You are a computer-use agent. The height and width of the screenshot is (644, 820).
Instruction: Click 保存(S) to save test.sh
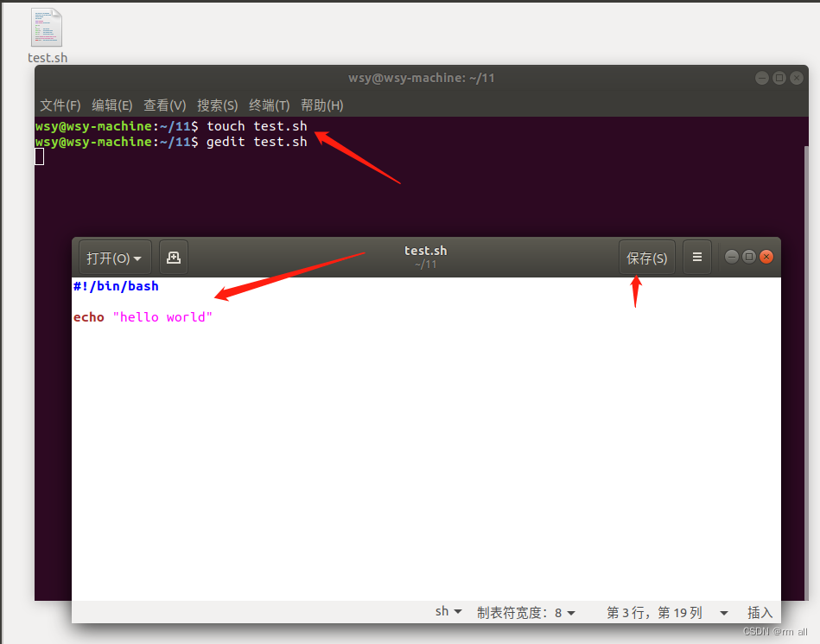pos(646,257)
